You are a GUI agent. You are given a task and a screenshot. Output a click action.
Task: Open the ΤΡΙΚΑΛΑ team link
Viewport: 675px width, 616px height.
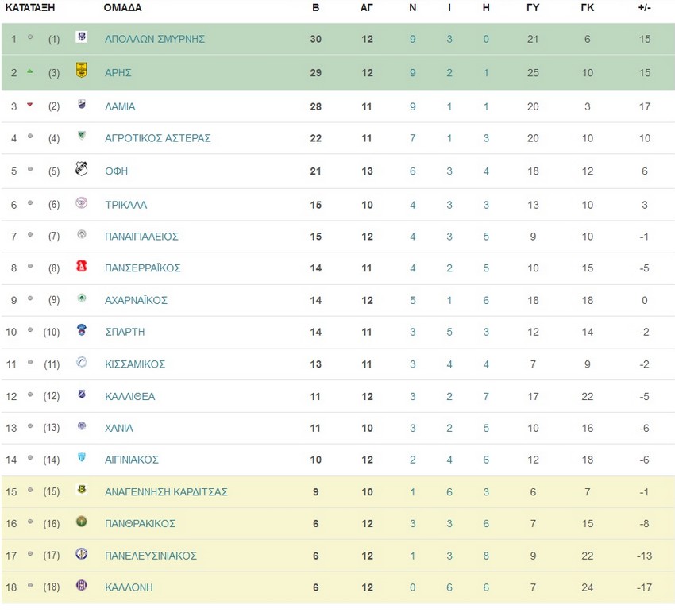coord(126,205)
